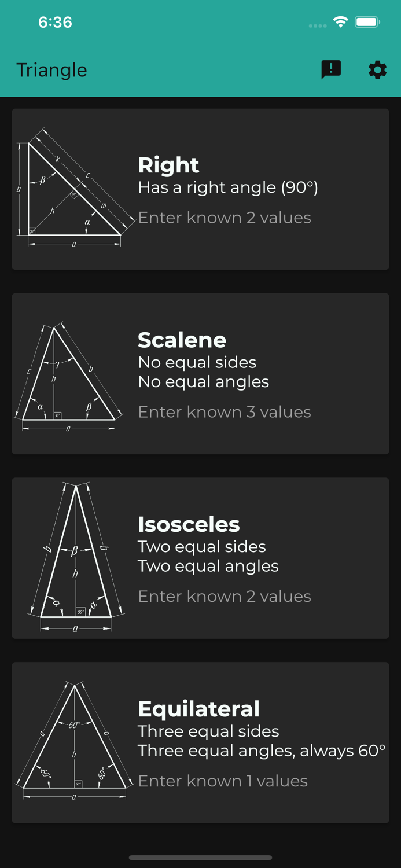Tap the clock in the status bar
The image size is (401, 868).
pyautogui.click(x=55, y=21)
